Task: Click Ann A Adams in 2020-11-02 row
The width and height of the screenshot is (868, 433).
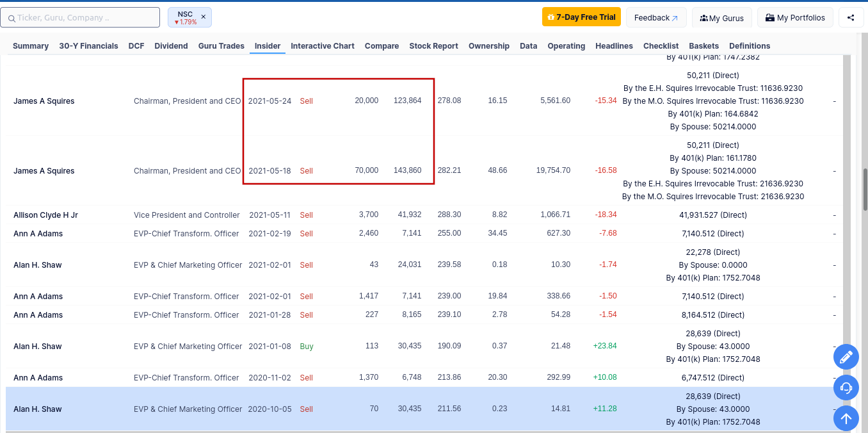Action: 38,378
